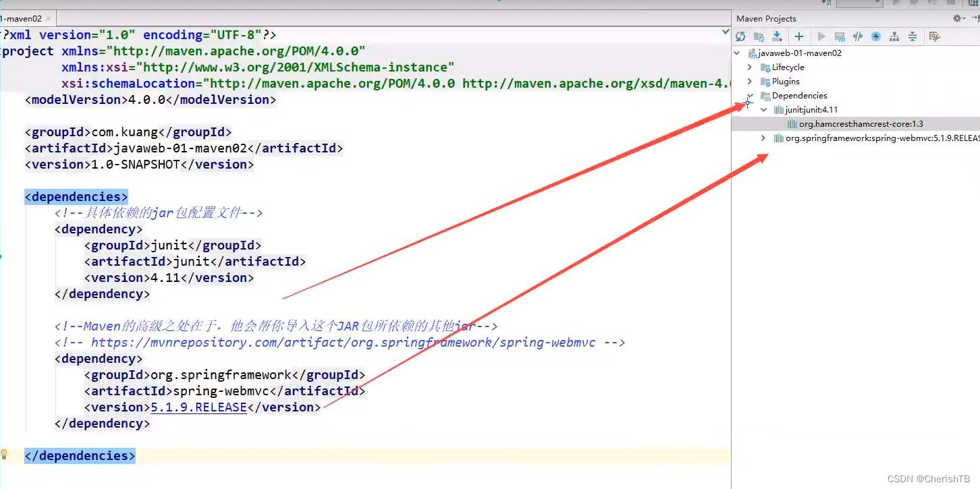Select Dependencies tree item

(799, 95)
